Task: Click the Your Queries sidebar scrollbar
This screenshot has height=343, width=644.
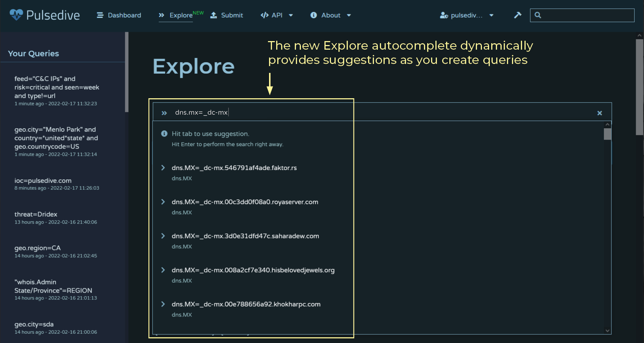Action: click(127, 72)
